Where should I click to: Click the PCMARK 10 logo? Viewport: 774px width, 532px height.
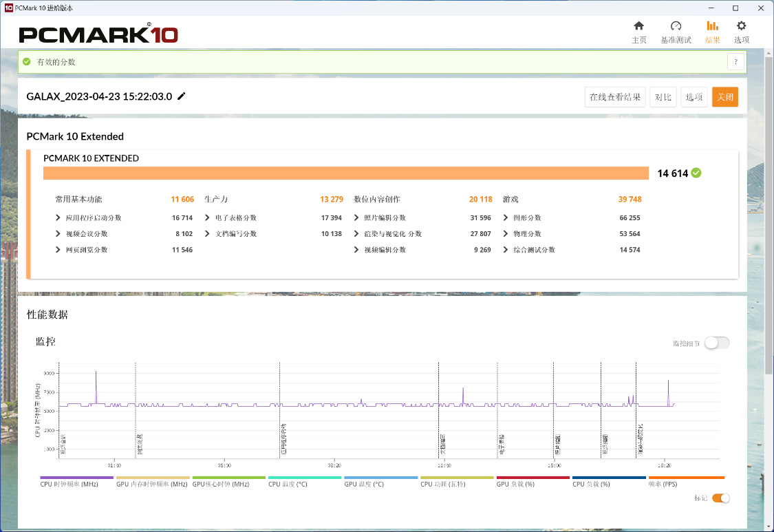click(98, 34)
